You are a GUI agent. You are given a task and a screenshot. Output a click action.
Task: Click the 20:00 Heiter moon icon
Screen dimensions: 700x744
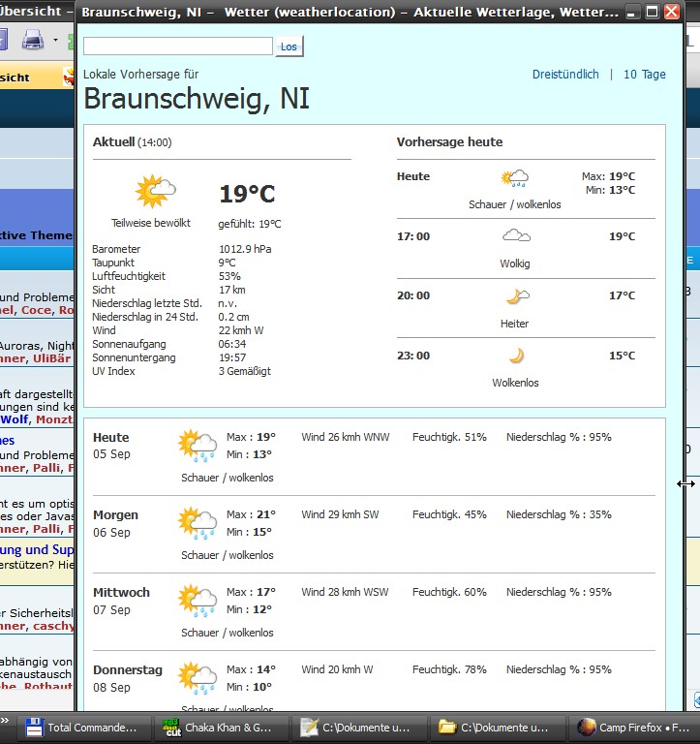click(x=517, y=296)
